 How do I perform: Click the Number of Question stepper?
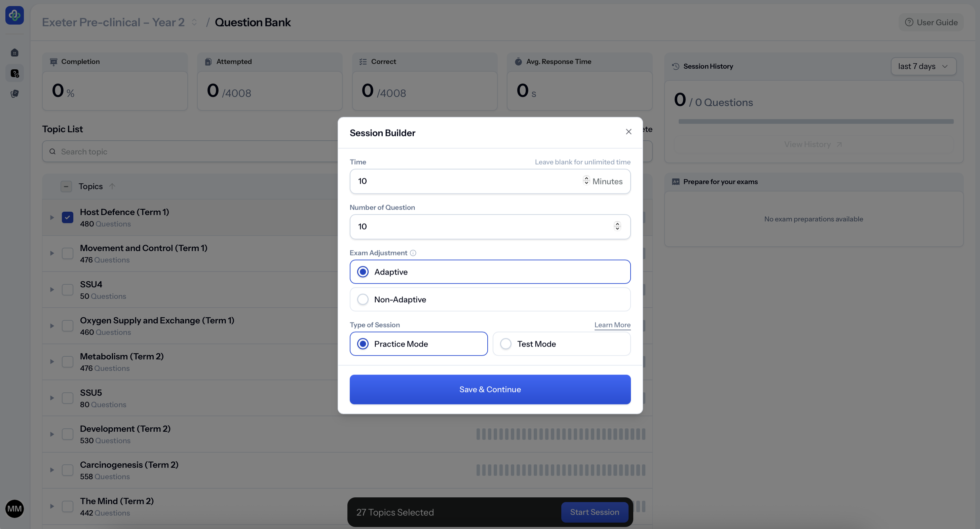[x=617, y=226]
